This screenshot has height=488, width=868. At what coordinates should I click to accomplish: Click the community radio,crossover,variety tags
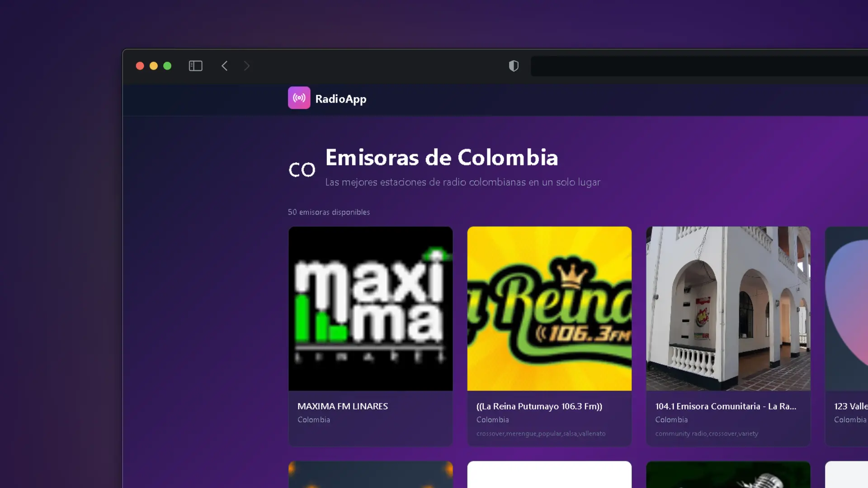click(707, 434)
